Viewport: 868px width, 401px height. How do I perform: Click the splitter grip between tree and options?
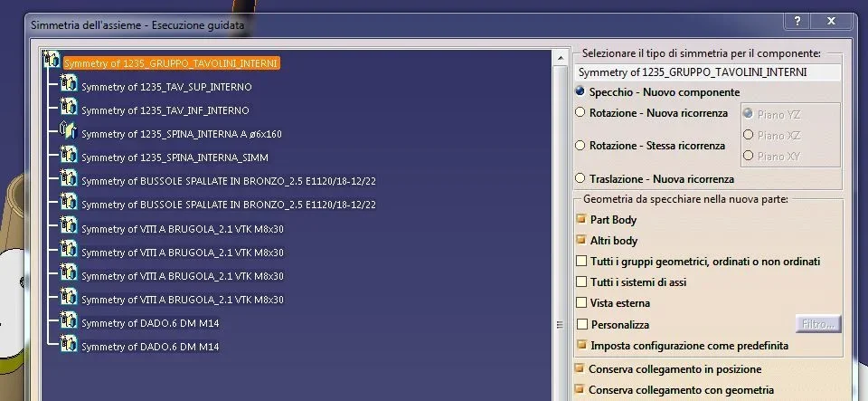pos(560,325)
